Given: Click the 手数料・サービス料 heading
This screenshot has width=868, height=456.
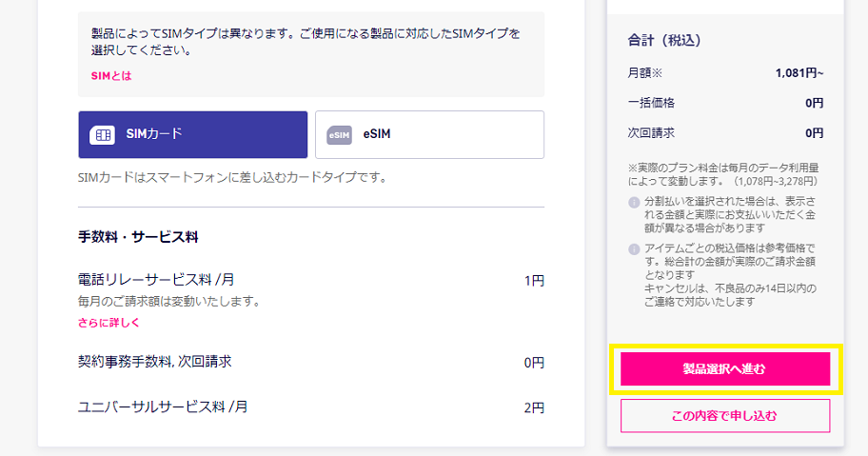Looking at the screenshot, I should click(138, 237).
